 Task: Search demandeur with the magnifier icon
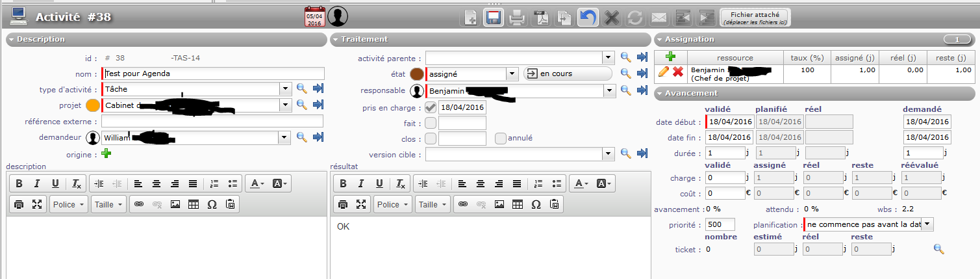pos(302,137)
